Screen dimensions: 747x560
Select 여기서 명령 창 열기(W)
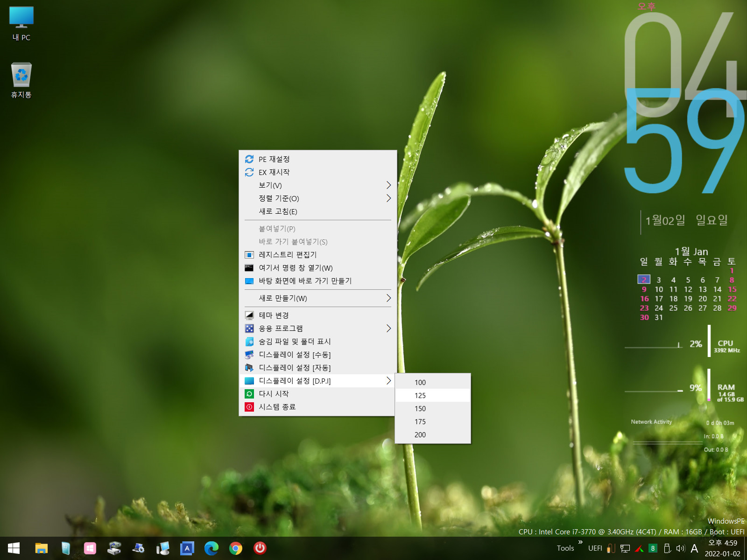point(317,268)
